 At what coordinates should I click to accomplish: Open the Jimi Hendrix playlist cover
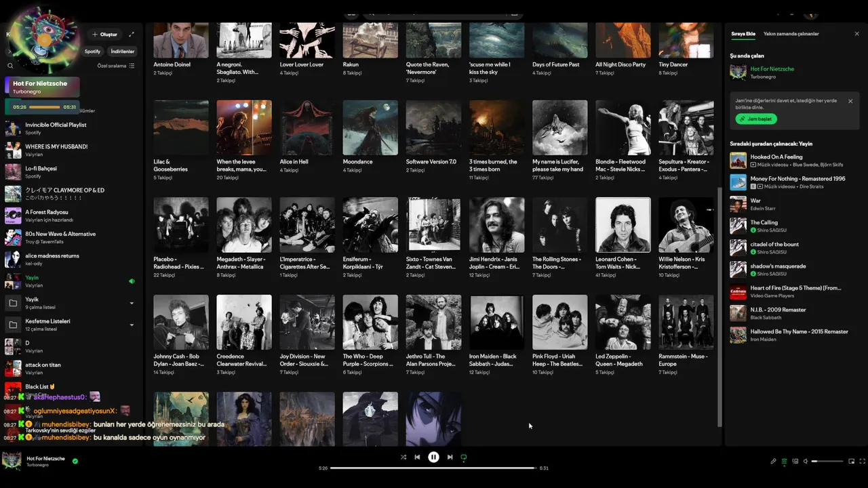pyautogui.click(x=496, y=225)
